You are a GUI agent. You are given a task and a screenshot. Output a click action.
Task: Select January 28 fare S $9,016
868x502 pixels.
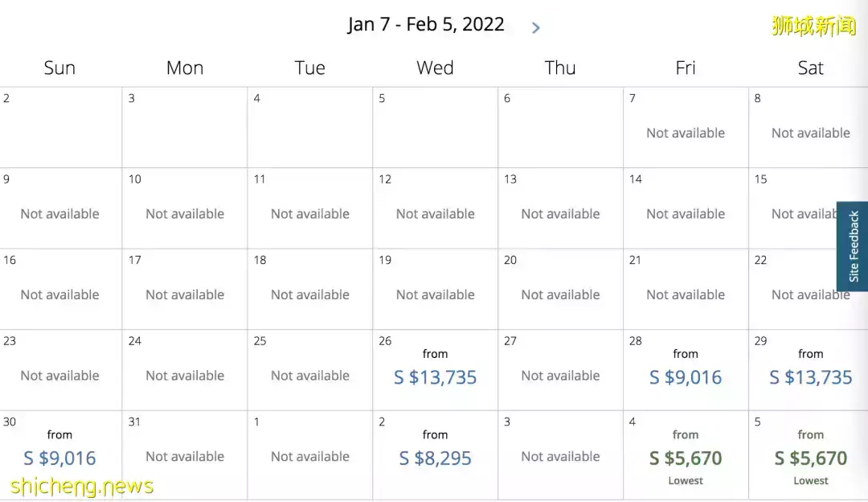pos(686,377)
